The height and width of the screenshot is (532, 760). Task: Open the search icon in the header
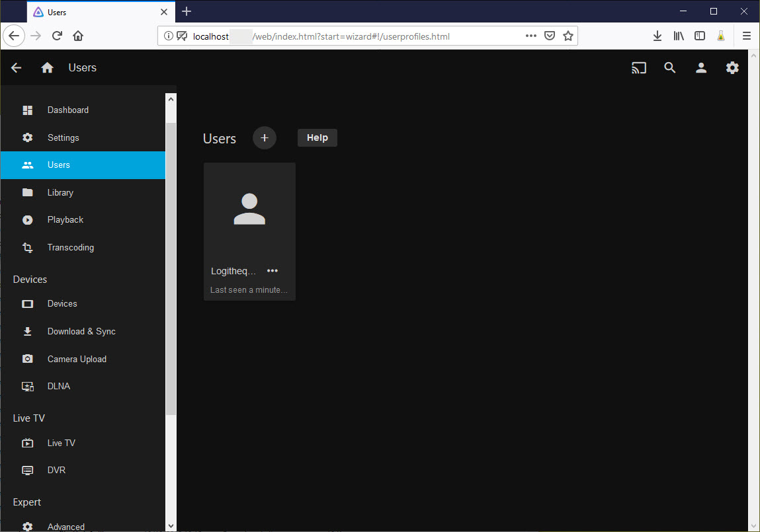(x=670, y=67)
